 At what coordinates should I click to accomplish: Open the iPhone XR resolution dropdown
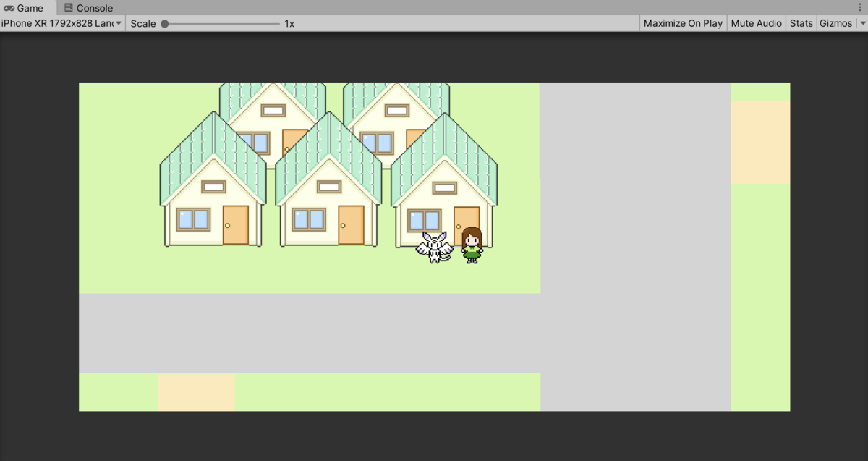[62, 23]
